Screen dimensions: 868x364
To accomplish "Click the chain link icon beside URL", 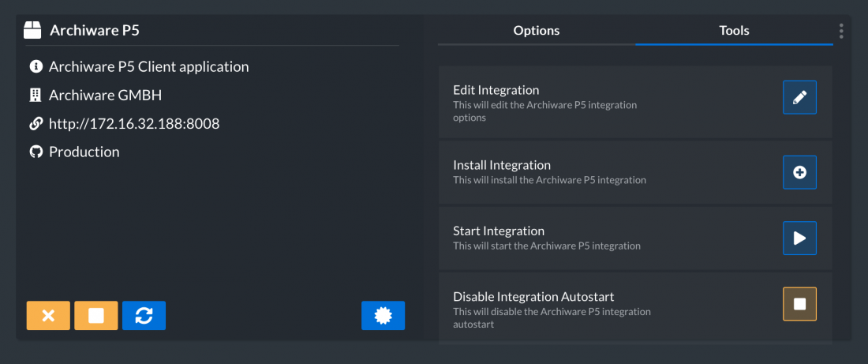I will pyautogui.click(x=36, y=123).
